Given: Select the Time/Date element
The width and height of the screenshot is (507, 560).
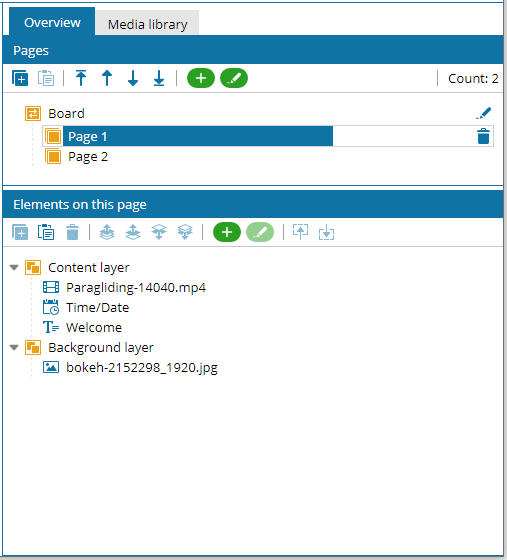Looking at the screenshot, I should click(x=97, y=308).
